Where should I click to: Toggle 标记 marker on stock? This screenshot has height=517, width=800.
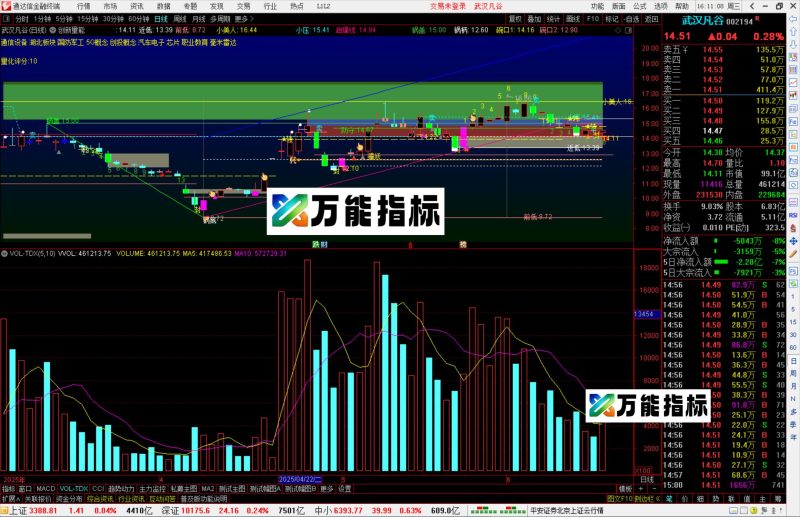(x=612, y=19)
